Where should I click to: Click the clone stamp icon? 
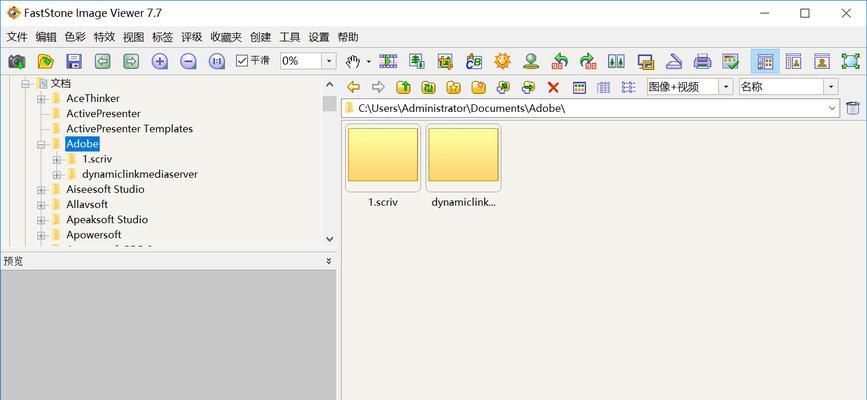(531, 61)
